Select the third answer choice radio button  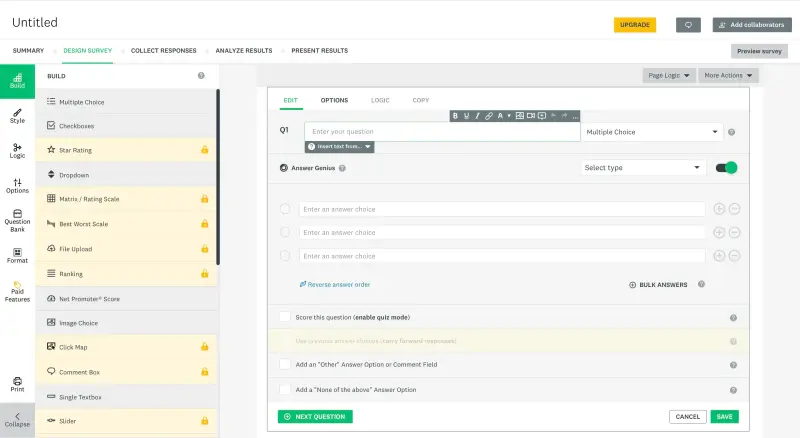pyautogui.click(x=285, y=256)
